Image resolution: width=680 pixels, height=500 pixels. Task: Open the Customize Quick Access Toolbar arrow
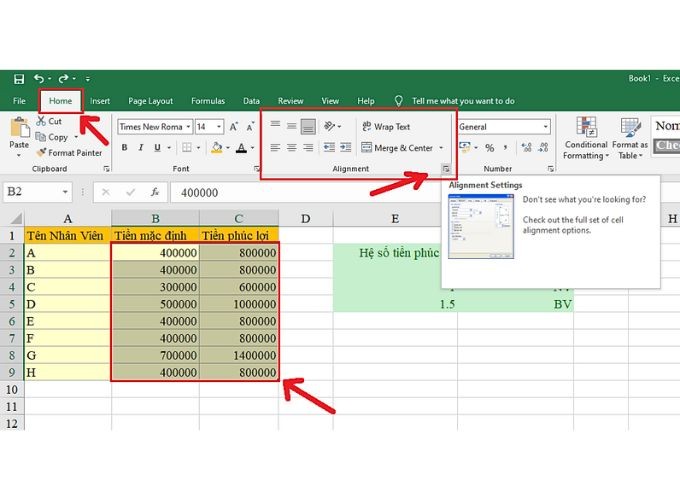pyautogui.click(x=88, y=79)
